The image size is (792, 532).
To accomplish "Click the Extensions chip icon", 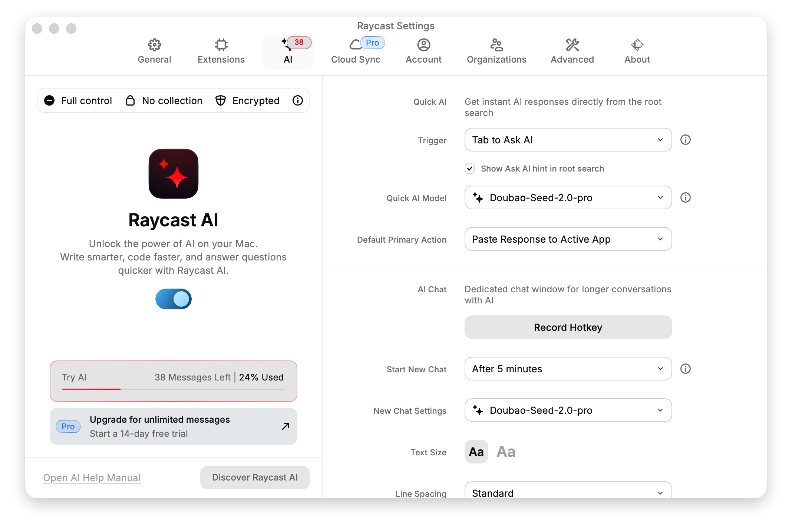I will tap(221, 45).
